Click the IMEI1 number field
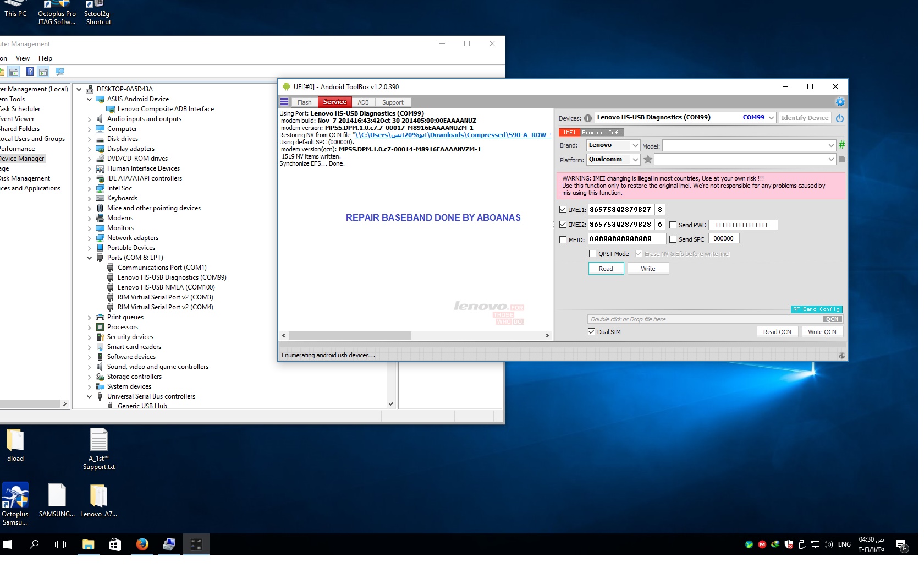The image size is (924, 578). [x=620, y=210]
